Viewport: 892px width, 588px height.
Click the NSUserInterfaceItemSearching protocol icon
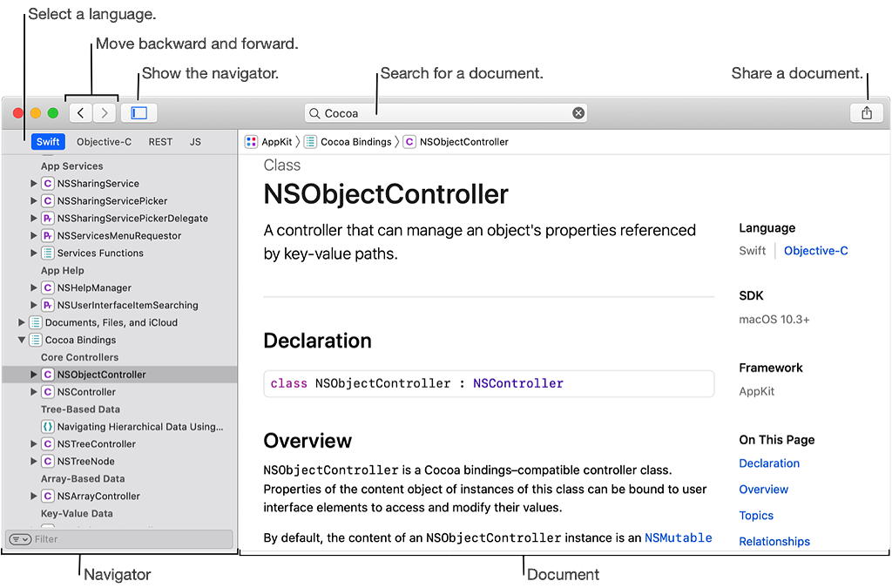(48, 306)
